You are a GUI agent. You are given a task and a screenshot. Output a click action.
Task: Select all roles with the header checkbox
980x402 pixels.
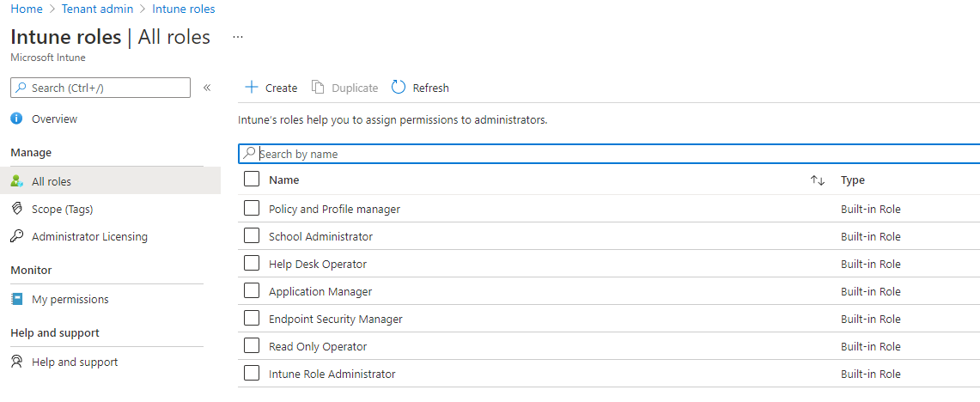pyautogui.click(x=252, y=180)
